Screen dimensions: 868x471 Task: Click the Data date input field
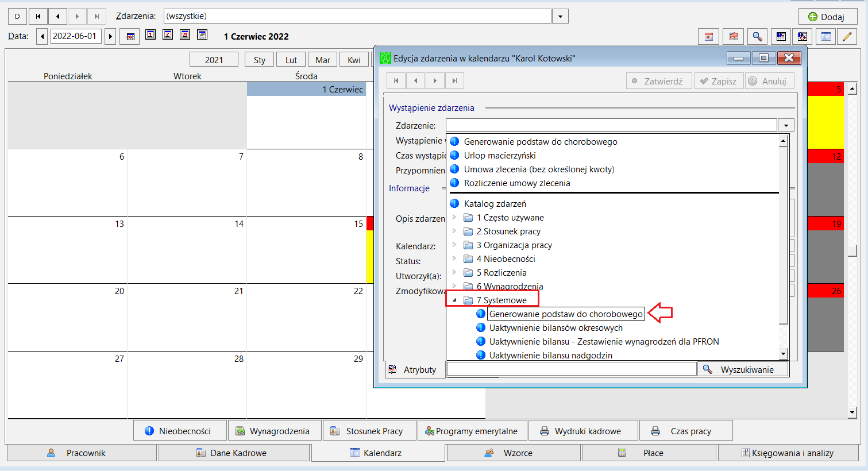pyautogui.click(x=76, y=36)
